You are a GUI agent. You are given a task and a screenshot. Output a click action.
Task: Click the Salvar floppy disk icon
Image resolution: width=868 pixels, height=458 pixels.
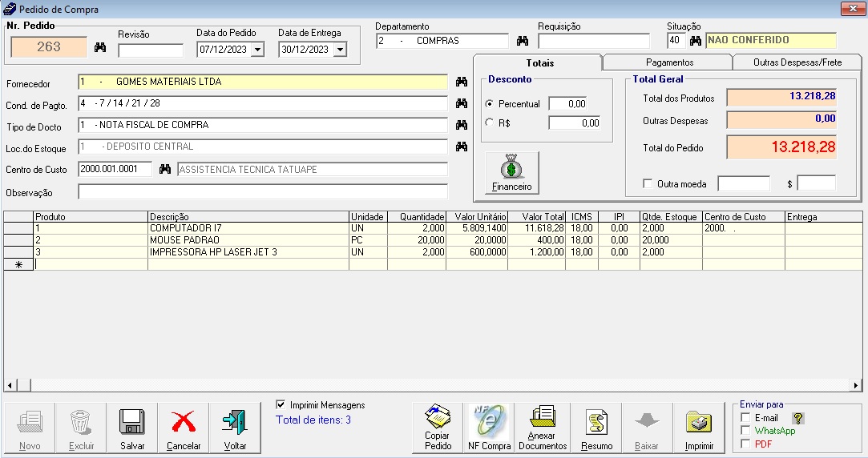coord(131,422)
